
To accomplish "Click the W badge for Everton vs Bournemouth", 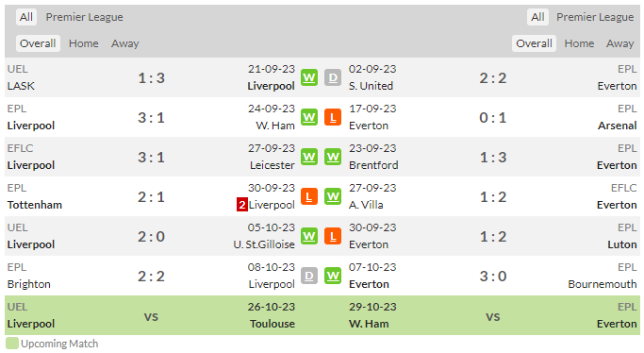I will (x=333, y=277).
